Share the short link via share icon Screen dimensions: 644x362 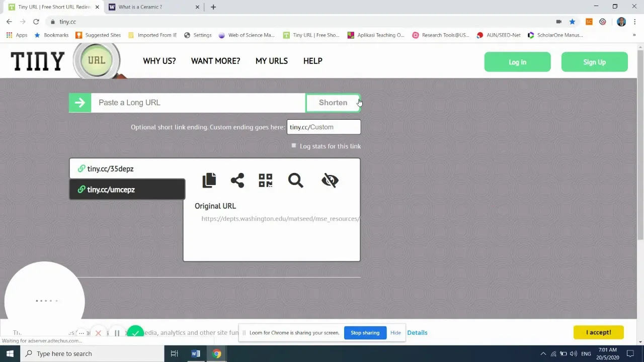237,180
